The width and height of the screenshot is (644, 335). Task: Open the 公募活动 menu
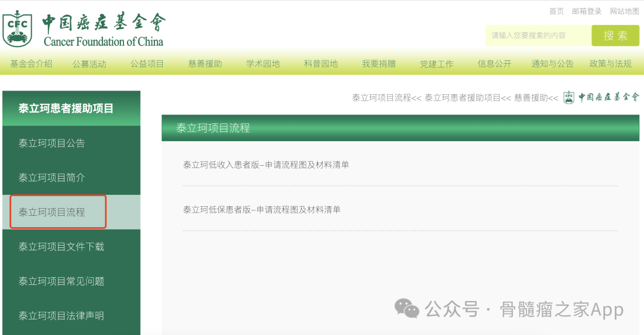tap(89, 64)
